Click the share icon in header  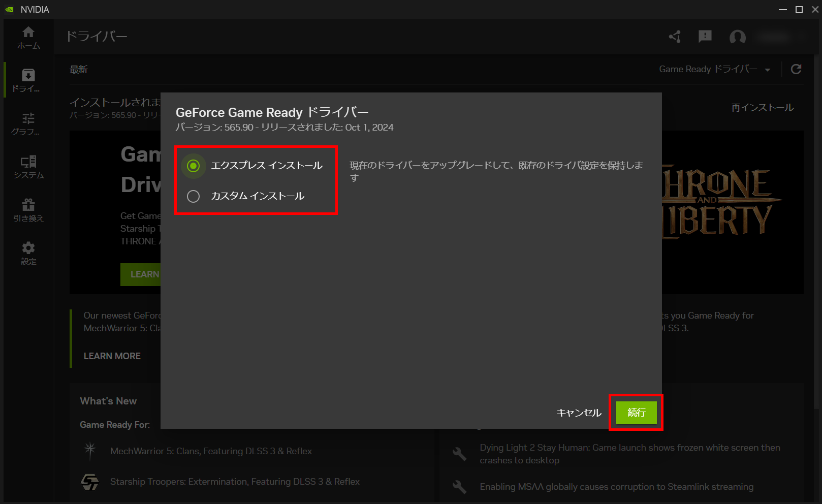[x=675, y=37]
